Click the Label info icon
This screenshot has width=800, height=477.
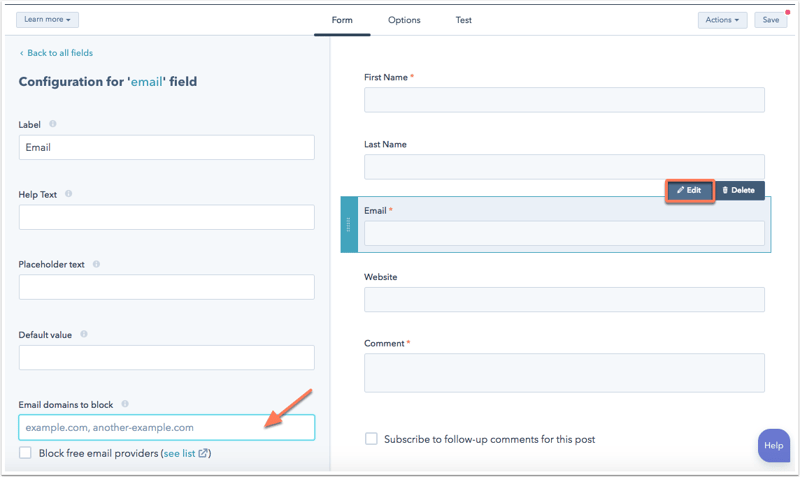point(53,124)
